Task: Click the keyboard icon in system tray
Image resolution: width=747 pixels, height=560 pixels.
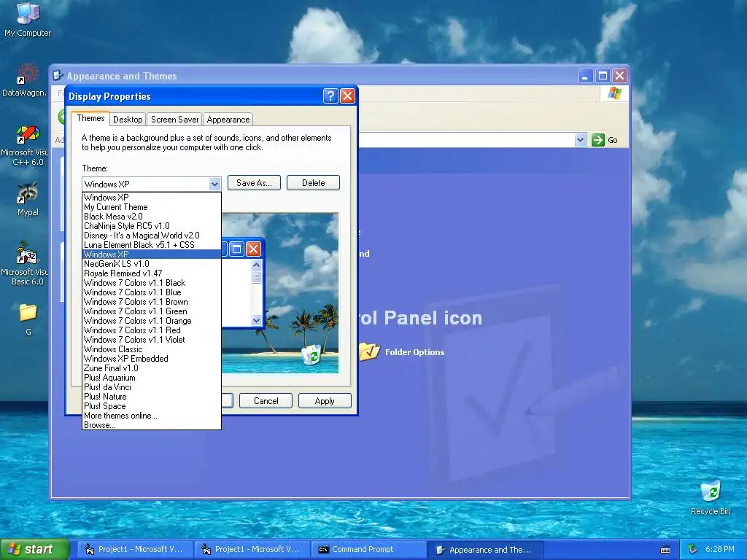Action: (665, 550)
